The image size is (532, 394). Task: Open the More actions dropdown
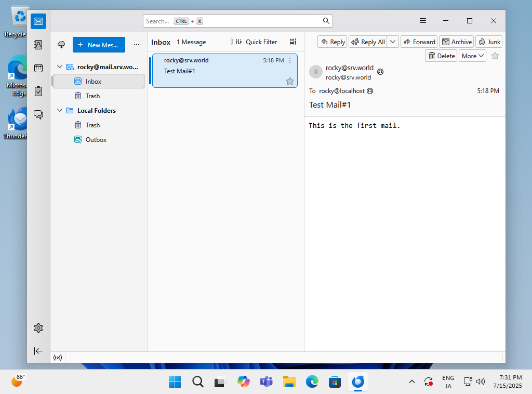[x=472, y=56]
